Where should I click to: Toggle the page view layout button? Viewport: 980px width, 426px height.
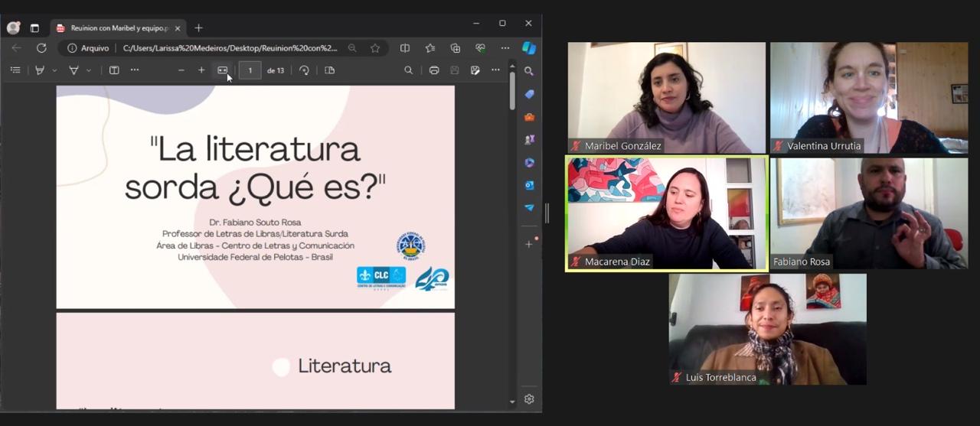click(x=330, y=70)
